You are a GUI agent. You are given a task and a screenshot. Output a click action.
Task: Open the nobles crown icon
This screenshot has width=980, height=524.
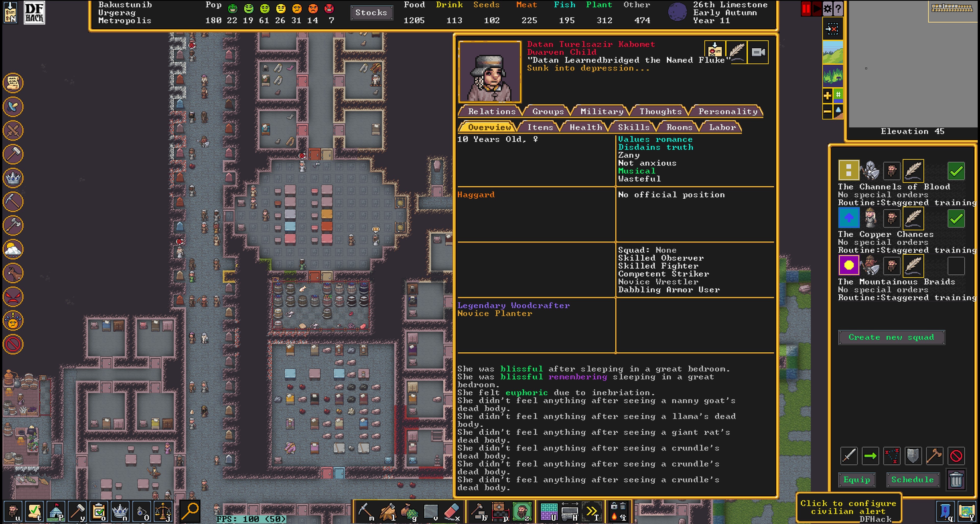tap(120, 511)
